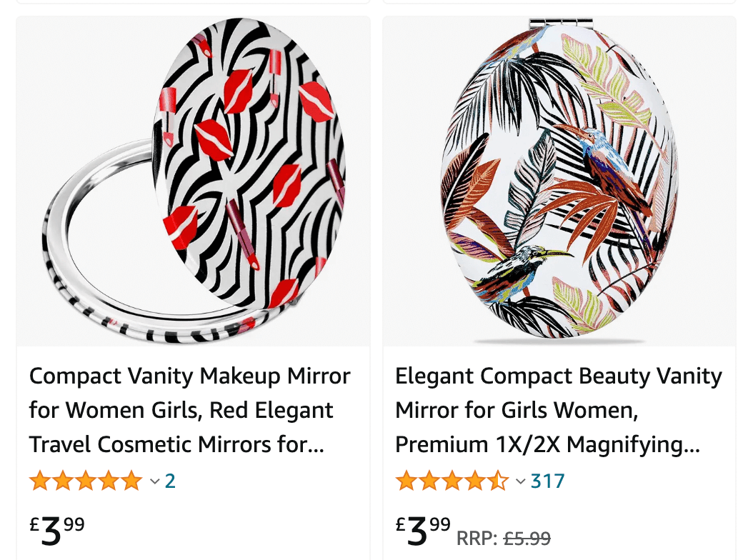
Task: Click the first star of the five-star rating
Action: [40, 481]
